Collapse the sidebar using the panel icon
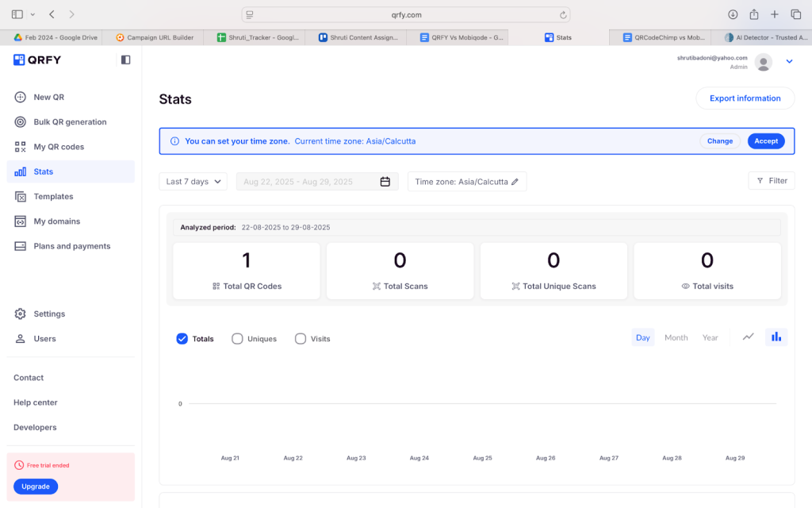 click(x=125, y=60)
